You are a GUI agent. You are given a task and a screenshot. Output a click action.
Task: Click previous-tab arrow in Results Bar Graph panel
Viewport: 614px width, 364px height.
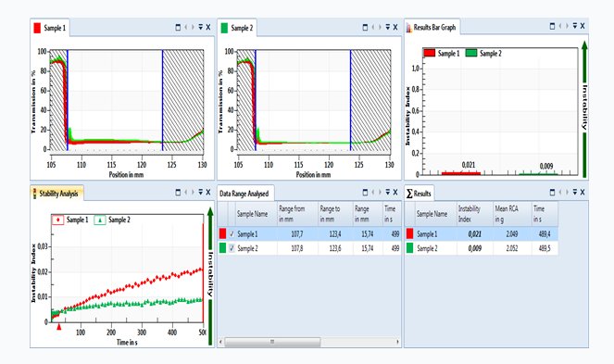click(560, 26)
